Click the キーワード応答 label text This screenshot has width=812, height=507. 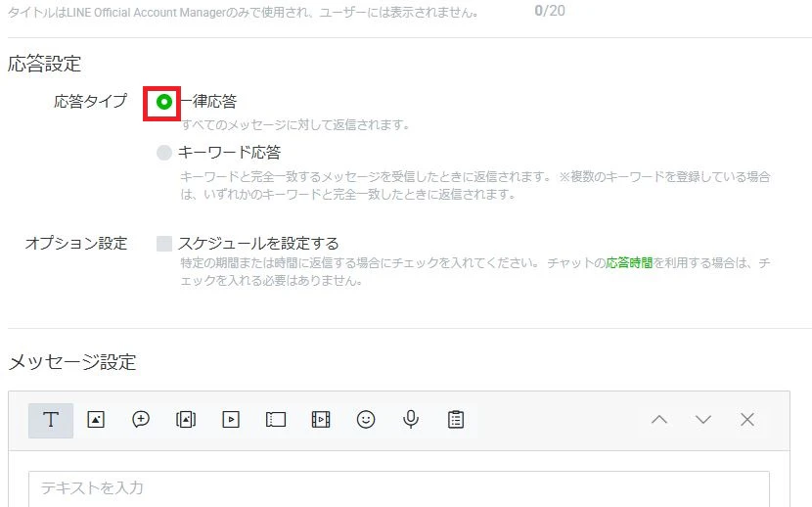[x=229, y=153]
